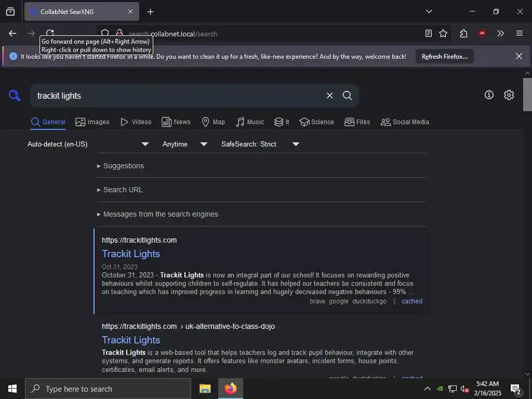Open File Explorer from the taskbar
The width and height of the screenshot is (532, 399).
click(205, 389)
